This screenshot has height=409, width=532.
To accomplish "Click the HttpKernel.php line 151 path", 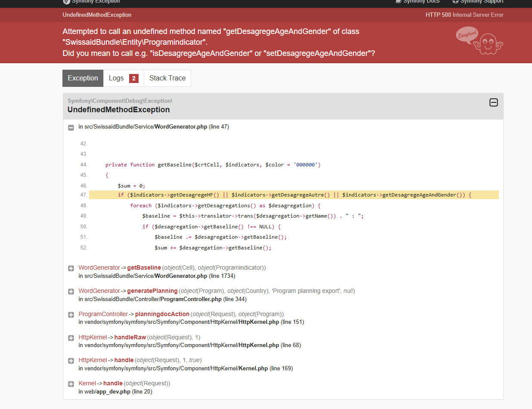I will click(x=191, y=322).
